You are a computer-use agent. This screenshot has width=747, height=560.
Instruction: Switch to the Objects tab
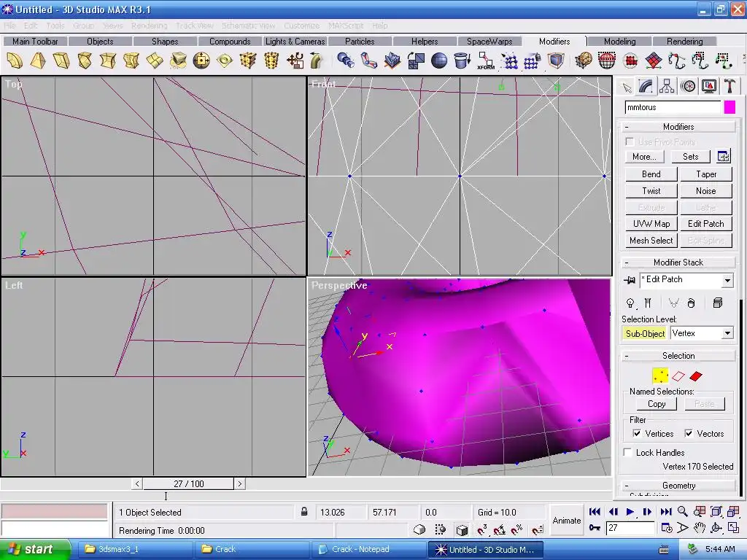click(100, 42)
